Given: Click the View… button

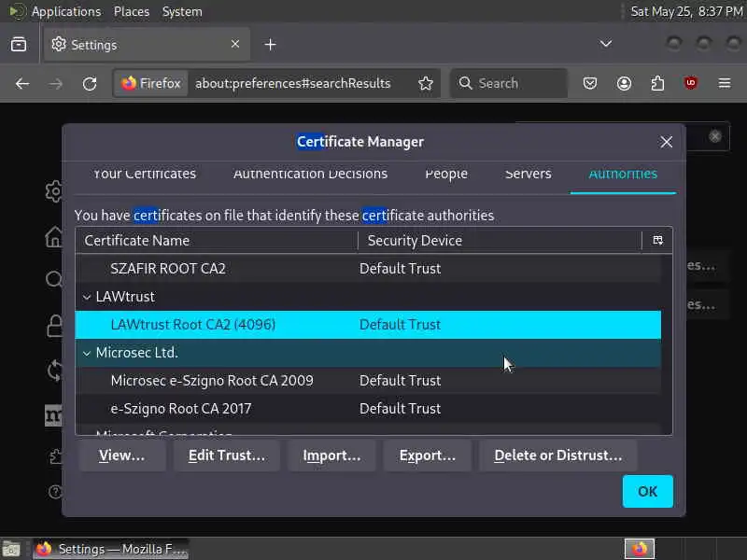Looking at the screenshot, I should coord(122,455).
